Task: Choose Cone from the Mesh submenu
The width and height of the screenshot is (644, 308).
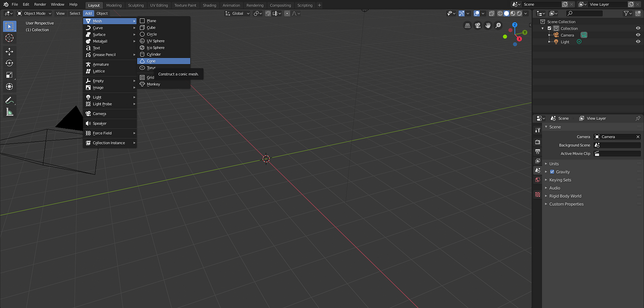Action: click(x=164, y=61)
